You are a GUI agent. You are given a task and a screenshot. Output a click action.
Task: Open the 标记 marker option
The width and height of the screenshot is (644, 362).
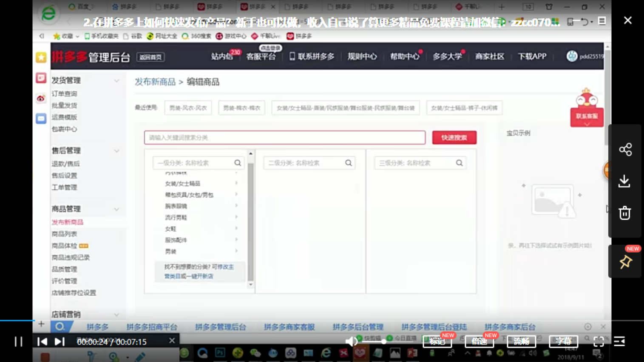(437, 341)
